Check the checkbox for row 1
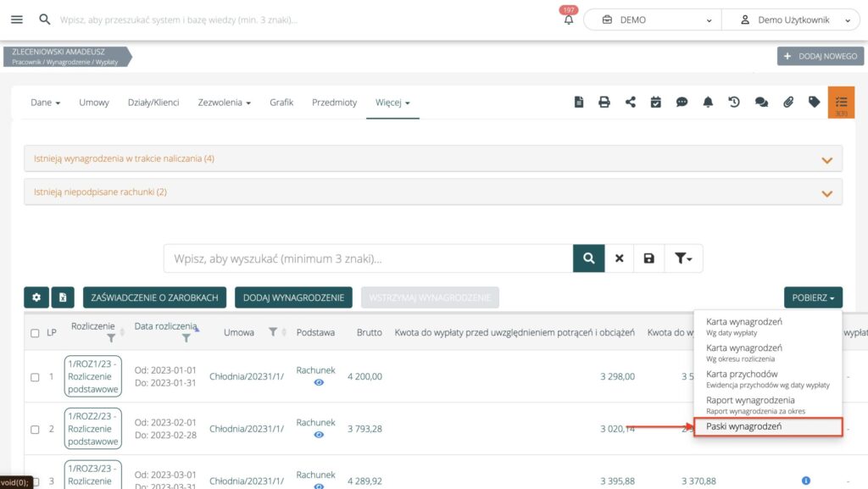This screenshot has height=489, width=868. tap(35, 377)
